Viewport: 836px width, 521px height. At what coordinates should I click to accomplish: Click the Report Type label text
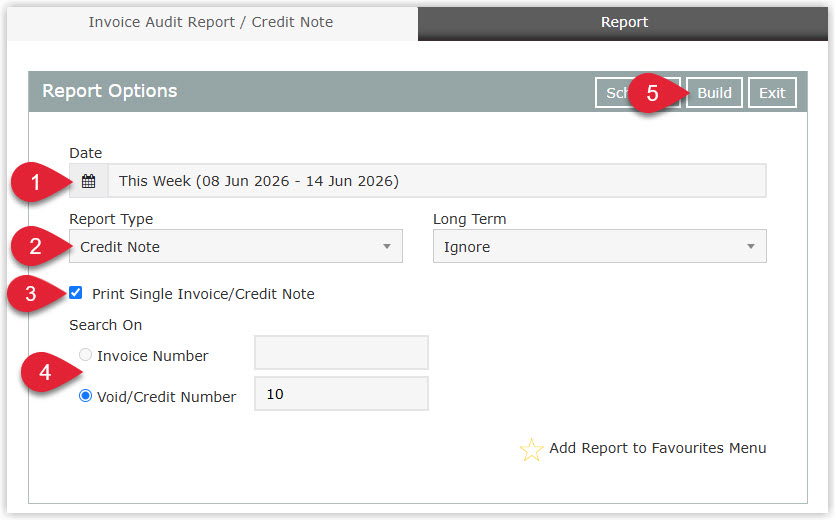[x=111, y=219]
